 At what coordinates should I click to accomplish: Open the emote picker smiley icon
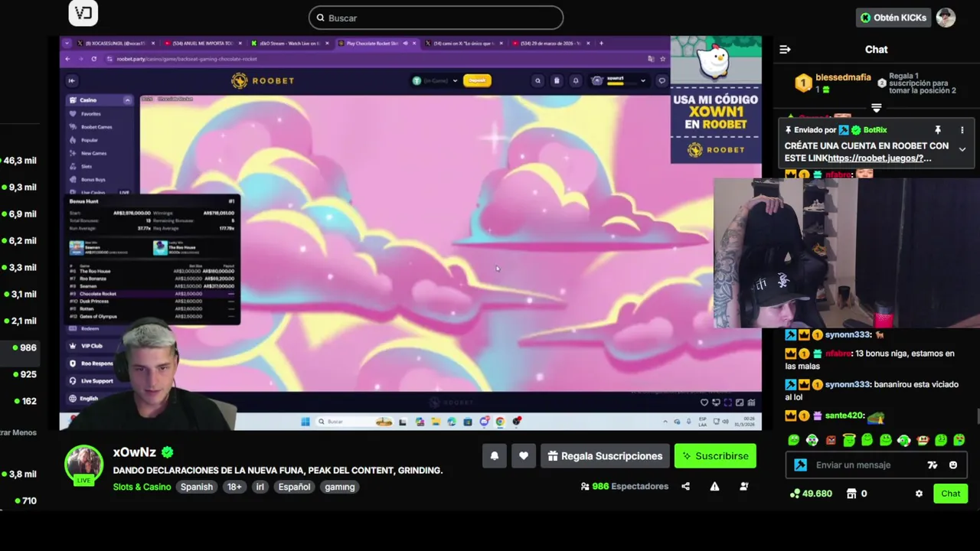[953, 465]
